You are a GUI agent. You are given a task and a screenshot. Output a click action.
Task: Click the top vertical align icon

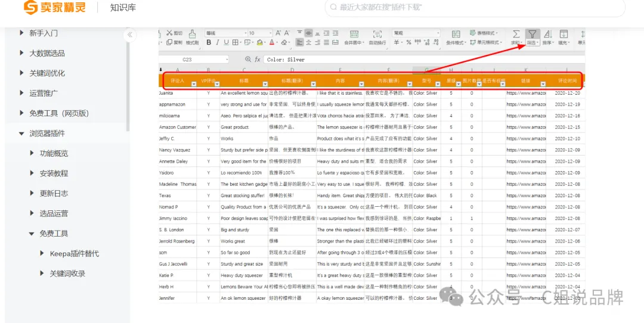pyautogui.click(x=300, y=33)
